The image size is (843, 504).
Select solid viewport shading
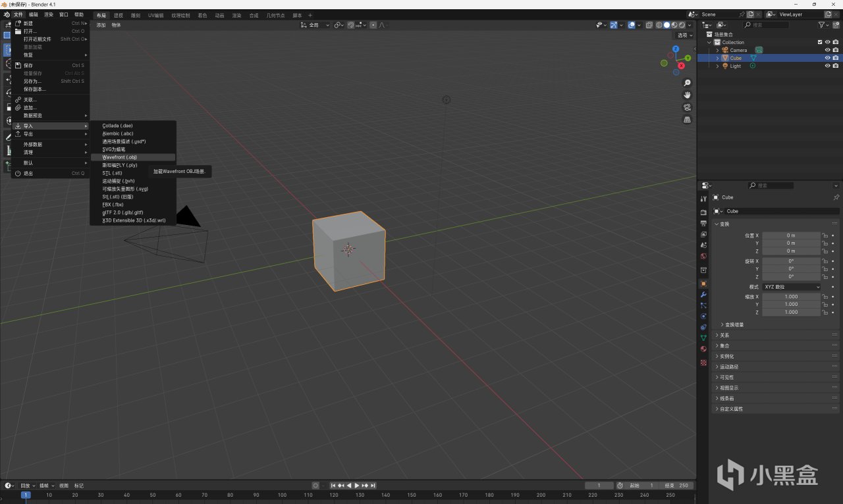tap(666, 25)
